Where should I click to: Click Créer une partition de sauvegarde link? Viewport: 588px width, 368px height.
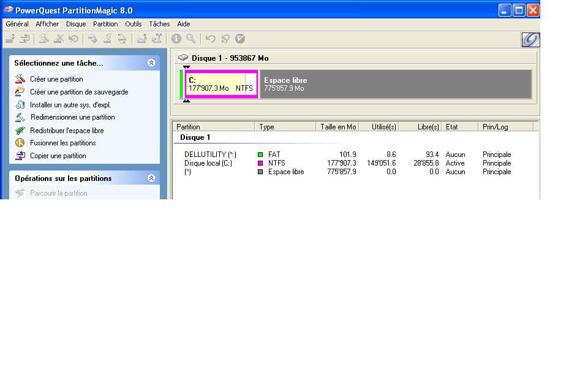[79, 91]
